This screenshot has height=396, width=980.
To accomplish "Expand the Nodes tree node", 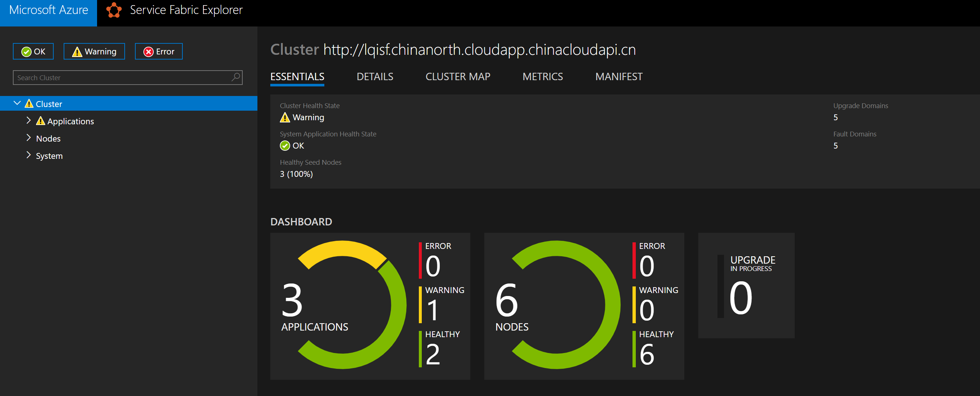I will coord(29,138).
